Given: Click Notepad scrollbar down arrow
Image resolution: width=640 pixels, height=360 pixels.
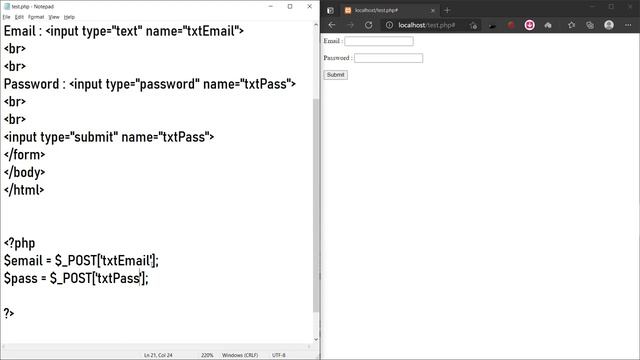Looking at the screenshot, I should tap(316, 340).
